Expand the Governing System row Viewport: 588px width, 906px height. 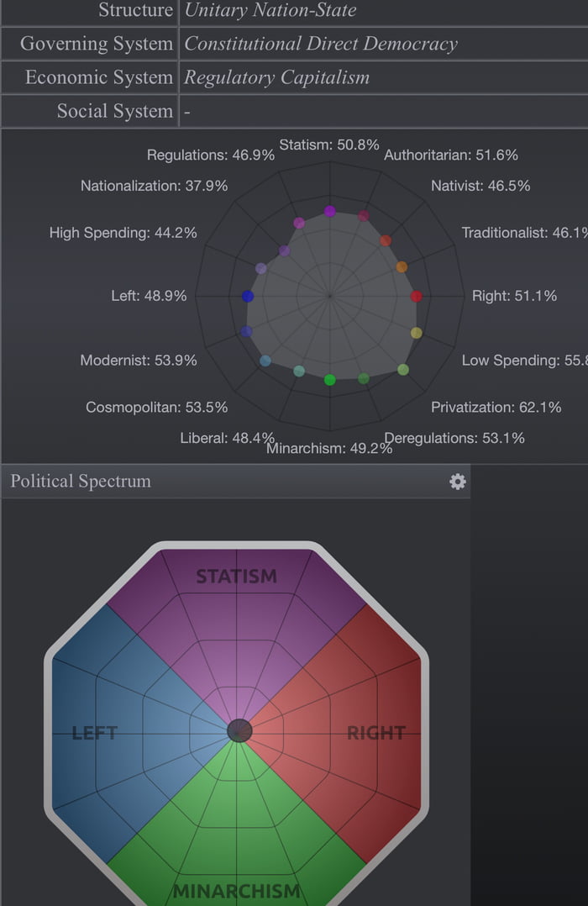coord(93,44)
